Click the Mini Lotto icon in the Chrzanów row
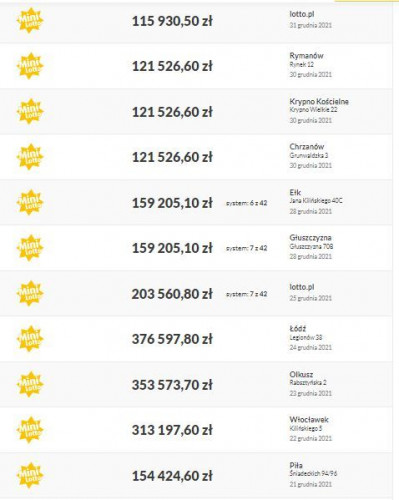 [30, 157]
